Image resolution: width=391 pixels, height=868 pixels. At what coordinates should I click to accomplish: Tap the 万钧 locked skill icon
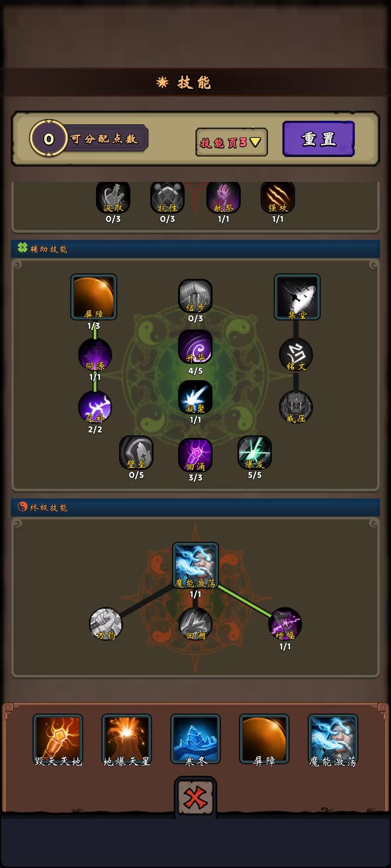tap(106, 624)
